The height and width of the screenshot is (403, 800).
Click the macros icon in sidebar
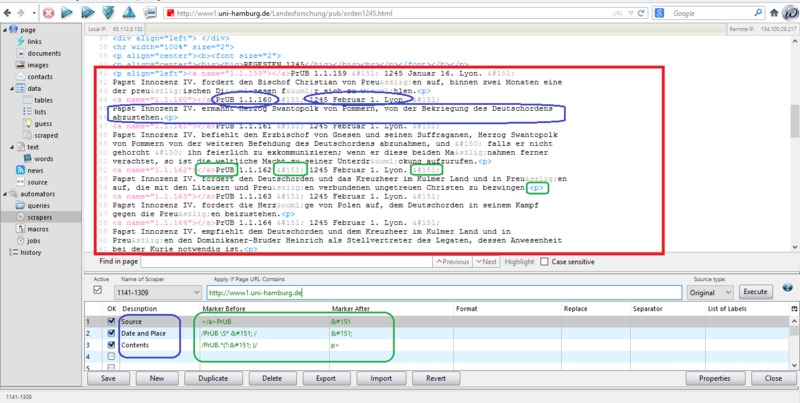[x=20, y=229]
